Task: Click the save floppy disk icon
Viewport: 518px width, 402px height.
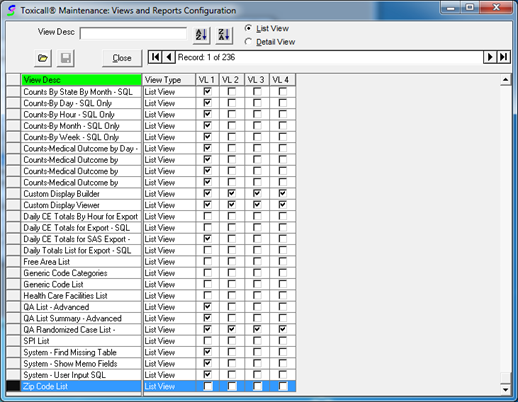Action: 65,58
